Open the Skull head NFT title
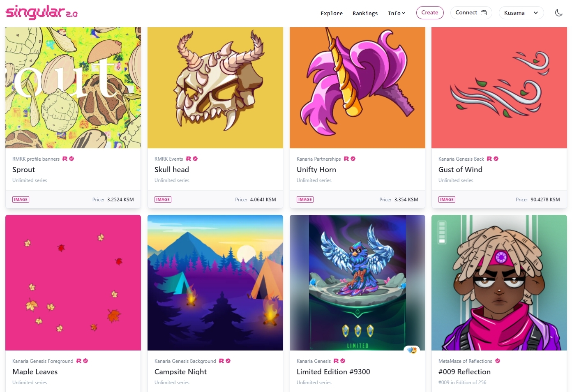 pyautogui.click(x=172, y=170)
